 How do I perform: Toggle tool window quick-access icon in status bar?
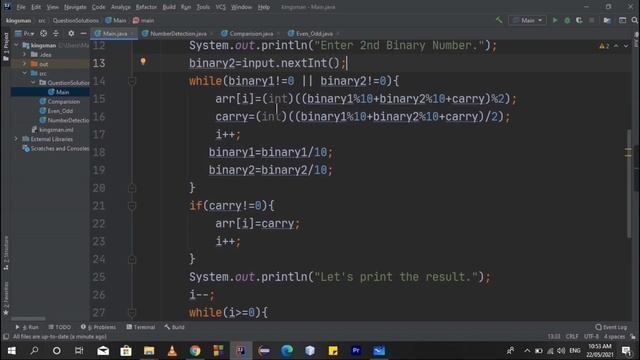tap(6, 337)
